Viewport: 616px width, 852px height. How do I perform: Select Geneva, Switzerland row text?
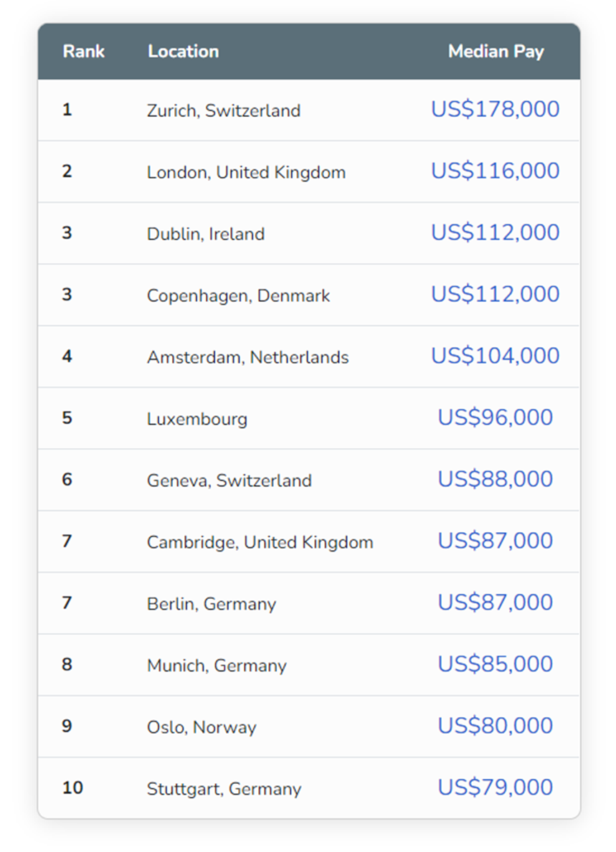(229, 481)
